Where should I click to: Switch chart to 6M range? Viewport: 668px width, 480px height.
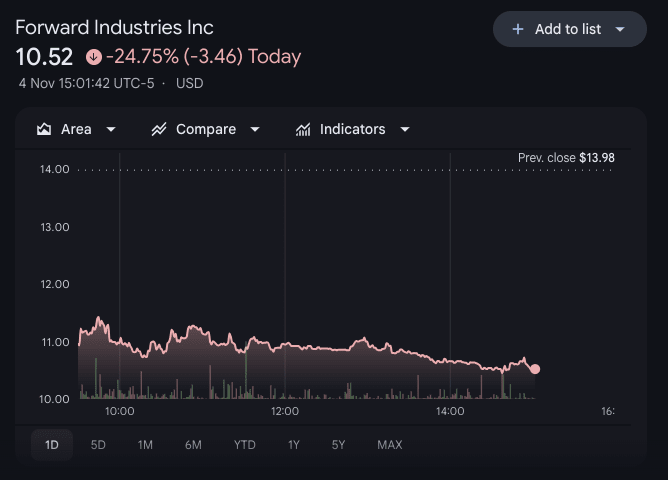click(193, 445)
